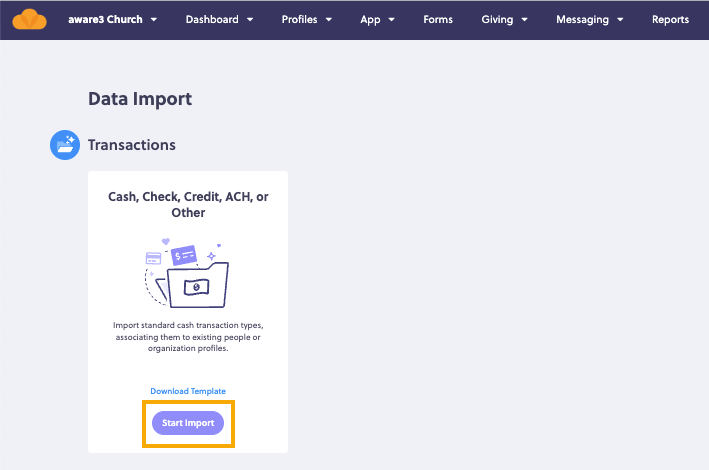Click the Transactions section heading
The height and width of the screenshot is (470, 709).
pyautogui.click(x=132, y=145)
